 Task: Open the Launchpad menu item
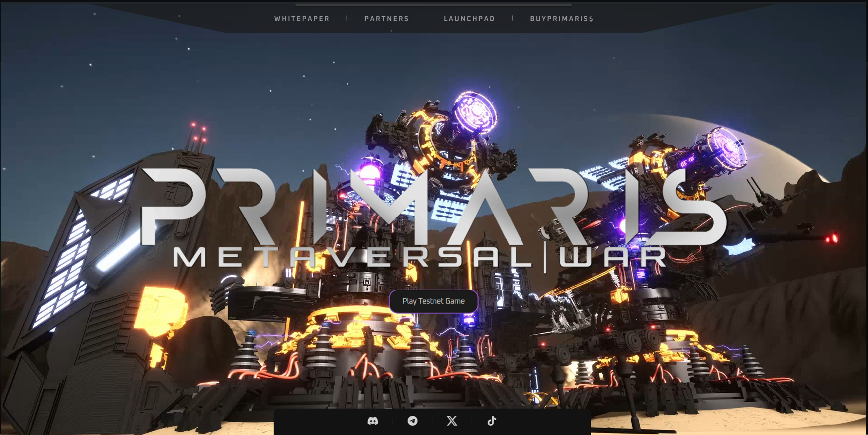pyautogui.click(x=469, y=19)
